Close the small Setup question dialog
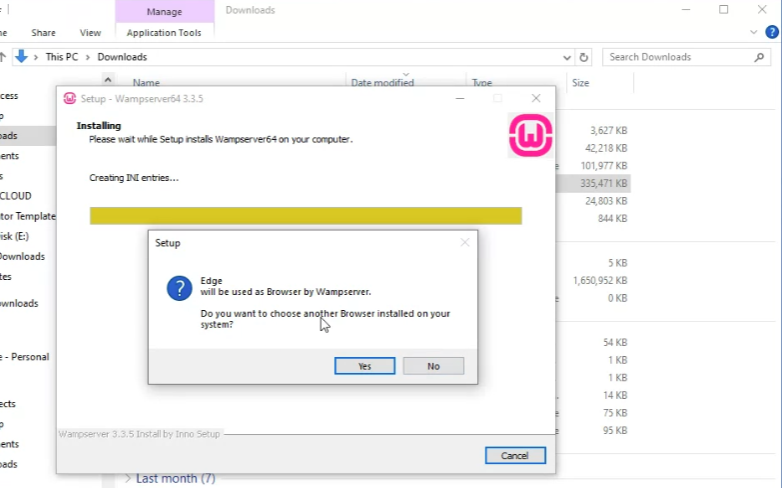The width and height of the screenshot is (782, 488). point(465,243)
